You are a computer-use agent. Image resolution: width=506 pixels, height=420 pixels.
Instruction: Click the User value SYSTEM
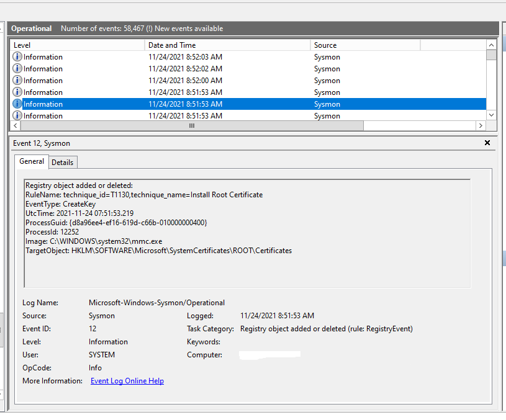coord(102,355)
